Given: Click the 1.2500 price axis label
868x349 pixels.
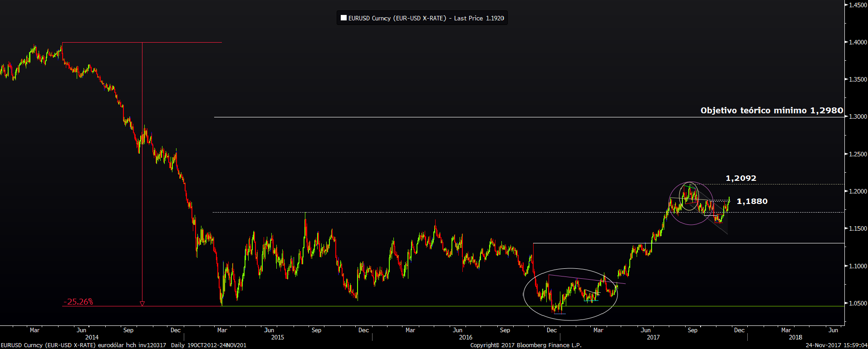Looking at the screenshot, I should click(x=858, y=154).
